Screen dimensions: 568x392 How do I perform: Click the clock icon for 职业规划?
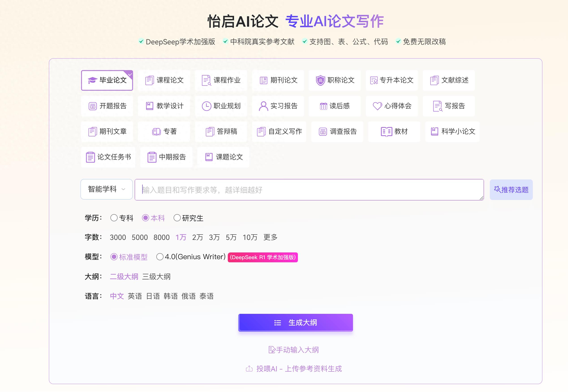(x=206, y=106)
